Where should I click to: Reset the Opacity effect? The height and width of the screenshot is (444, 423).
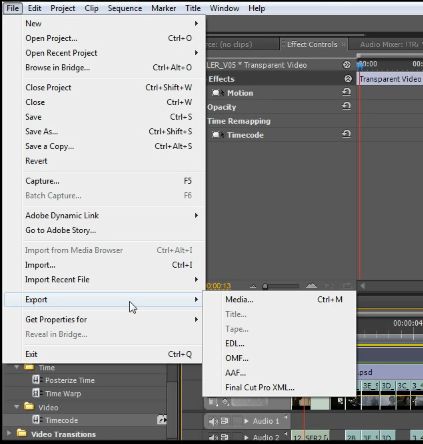pyautogui.click(x=347, y=106)
